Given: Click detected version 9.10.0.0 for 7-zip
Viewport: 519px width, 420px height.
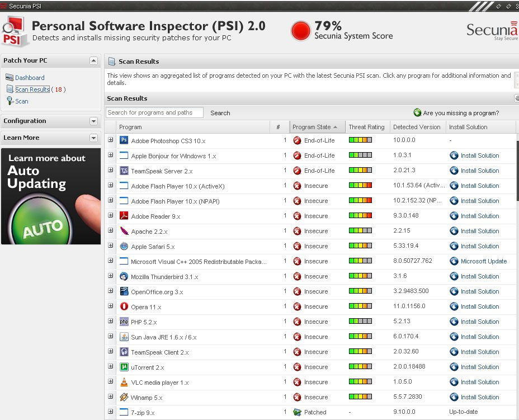Looking at the screenshot, I should pos(404,412).
